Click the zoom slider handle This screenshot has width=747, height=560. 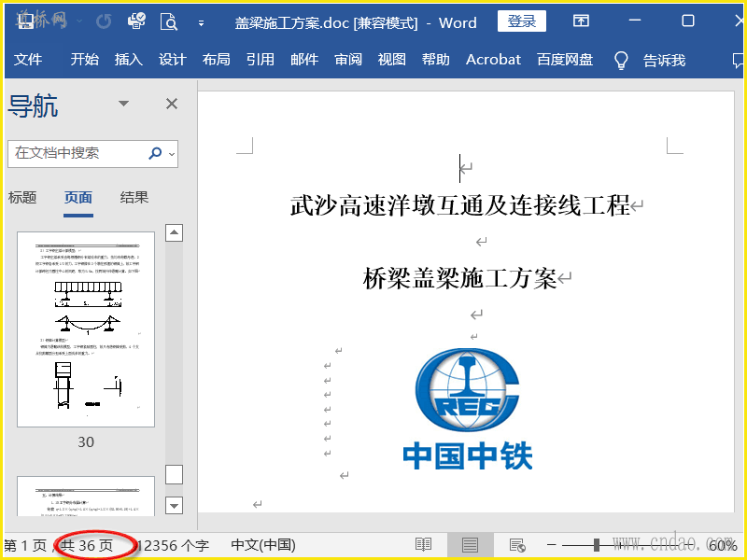click(597, 545)
